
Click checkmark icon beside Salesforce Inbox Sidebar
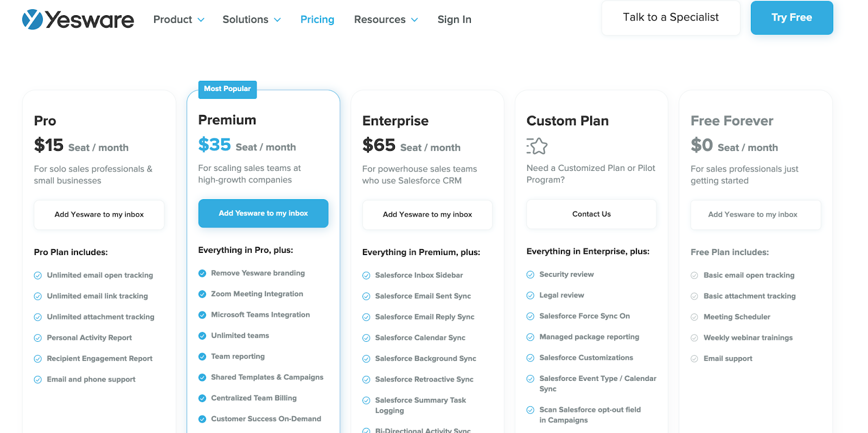pos(366,276)
